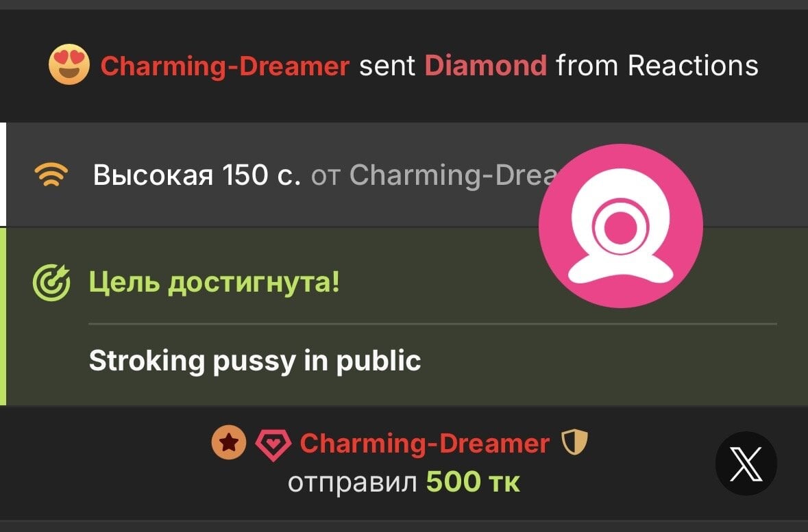Open Charming-Dreamer profile from Diamond reaction message
The height and width of the screenshot is (532, 808).
click(225, 66)
